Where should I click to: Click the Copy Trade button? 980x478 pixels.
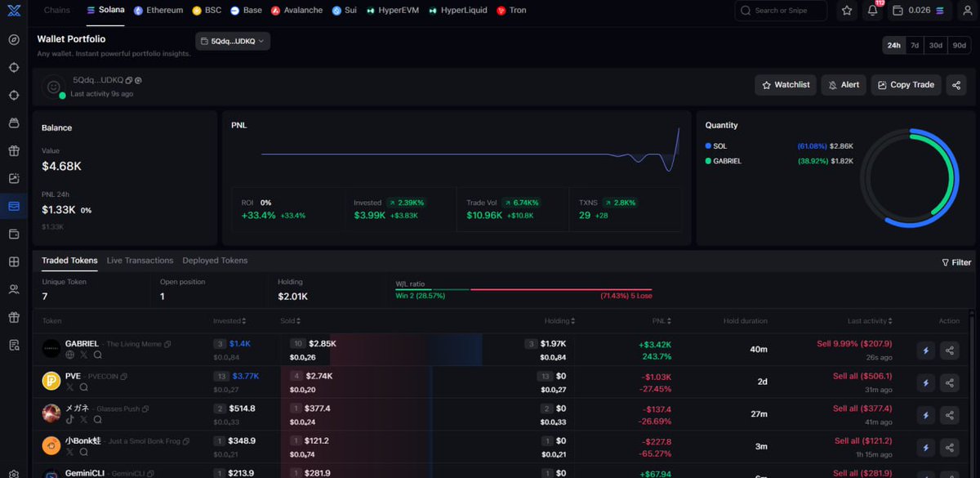[906, 84]
